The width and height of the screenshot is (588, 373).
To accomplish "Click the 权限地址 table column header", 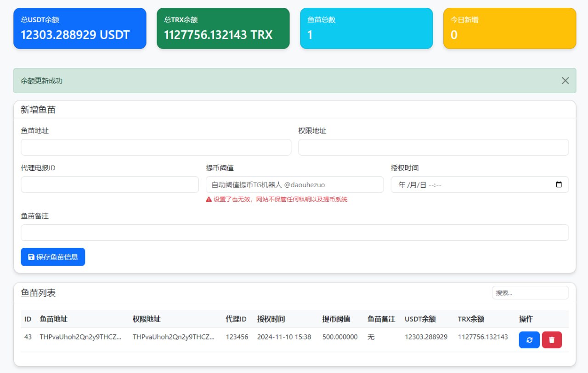I will (147, 319).
